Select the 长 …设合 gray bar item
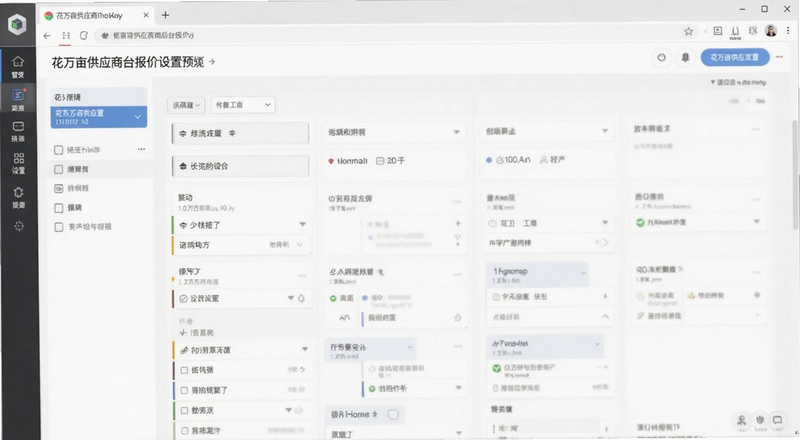Screen dimensions: 800x440 [x=240, y=166]
